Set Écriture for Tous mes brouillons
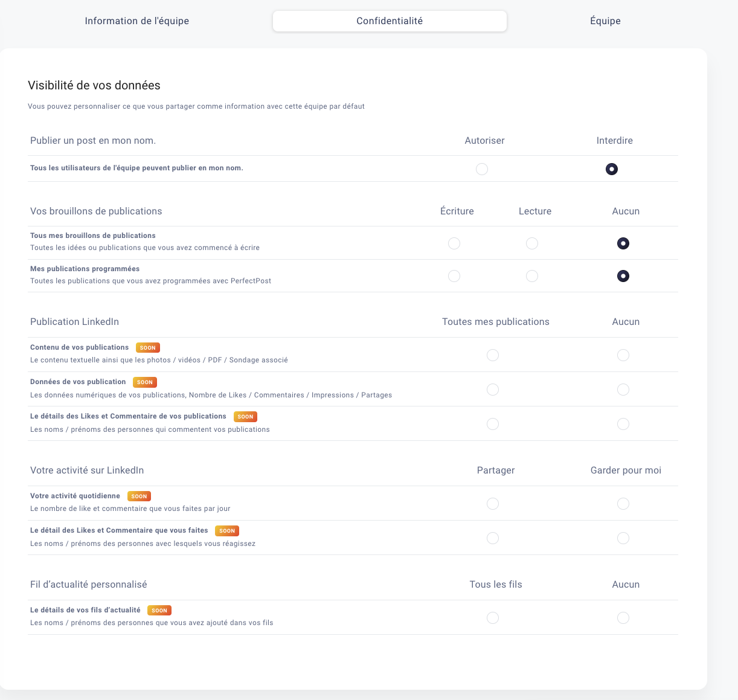738x700 pixels. coord(454,243)
